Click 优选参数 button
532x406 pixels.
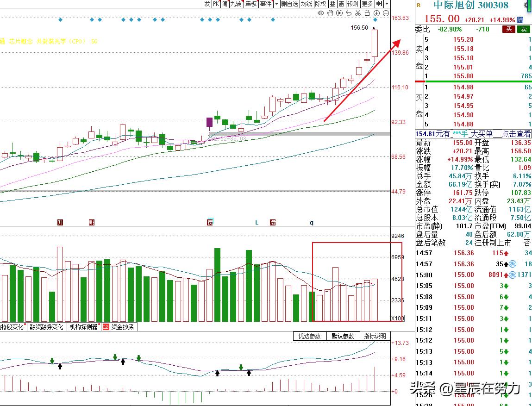pos(309,336)
